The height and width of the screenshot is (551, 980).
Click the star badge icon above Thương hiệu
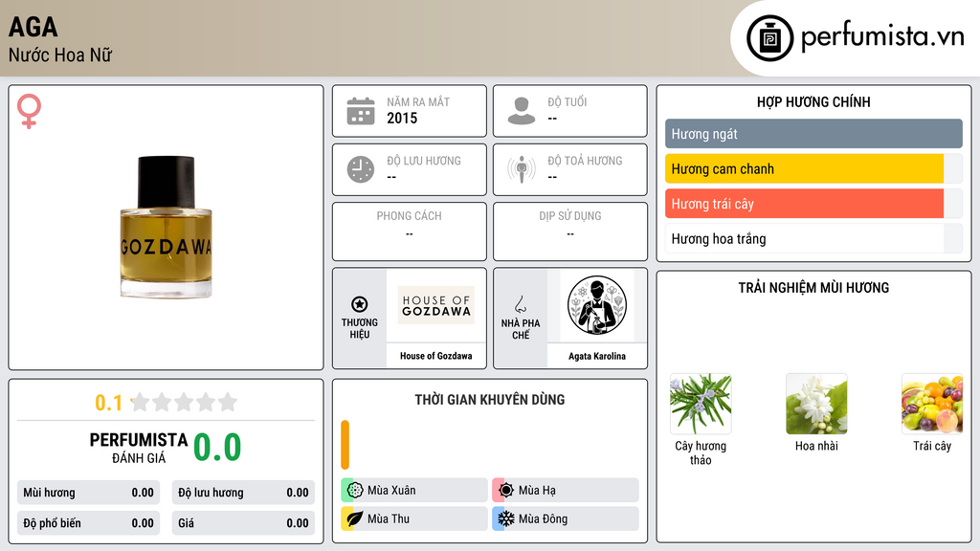tap(360, 304)
